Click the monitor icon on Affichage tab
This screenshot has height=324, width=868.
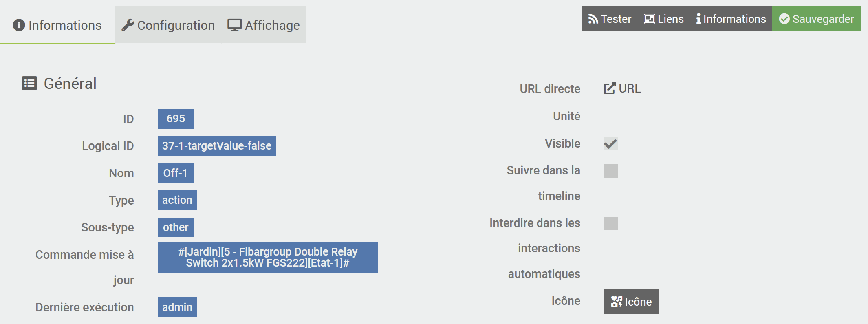pyautogui.click(x=234, y=25)
